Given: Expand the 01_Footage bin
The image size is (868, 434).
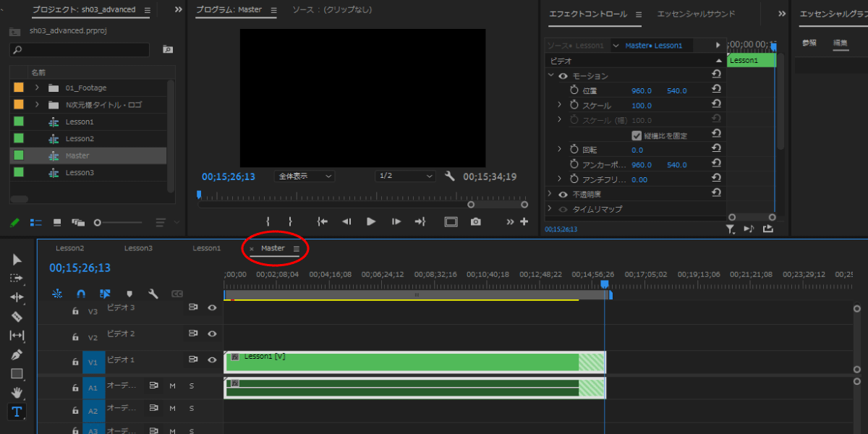Looking at the screenshot, I should point(36,88).
